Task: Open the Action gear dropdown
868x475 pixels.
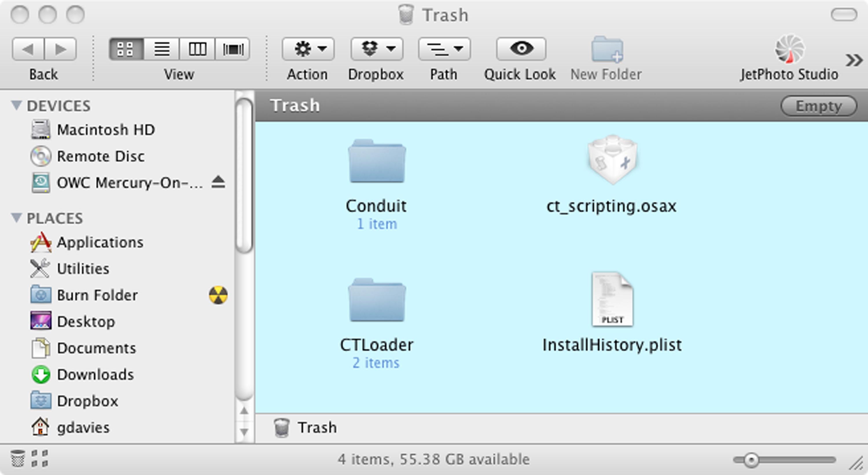Action: tap(308, 49)
